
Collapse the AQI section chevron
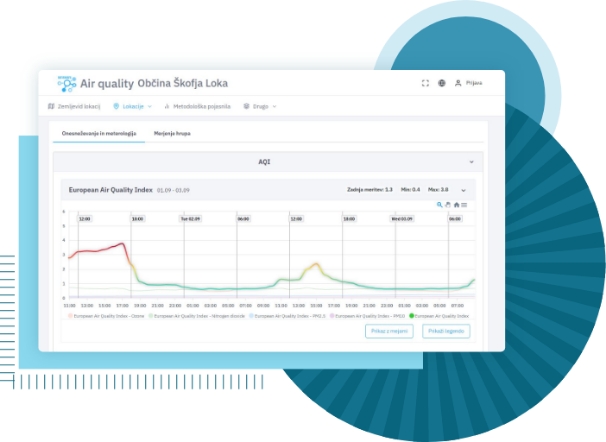point(470,161)
